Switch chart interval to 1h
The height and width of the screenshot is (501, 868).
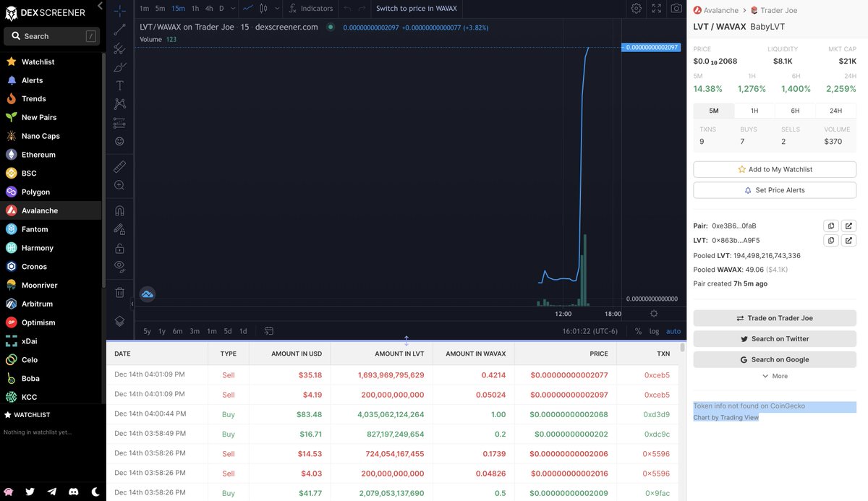tap(195, 9)
